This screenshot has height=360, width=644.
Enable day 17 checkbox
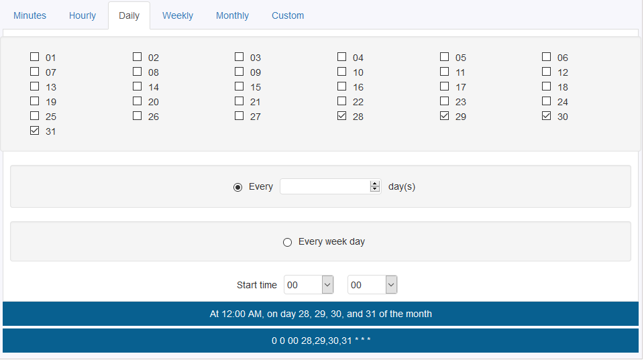(x=444, y=86)
